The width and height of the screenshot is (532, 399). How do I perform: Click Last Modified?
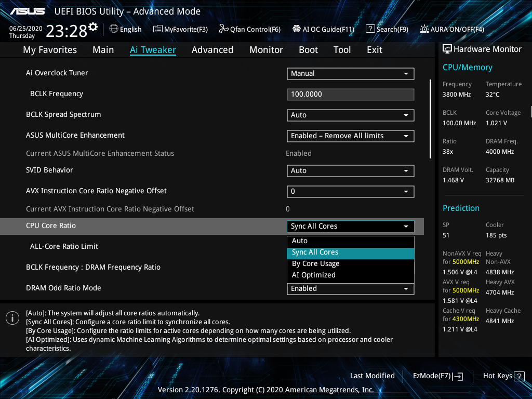372,376
